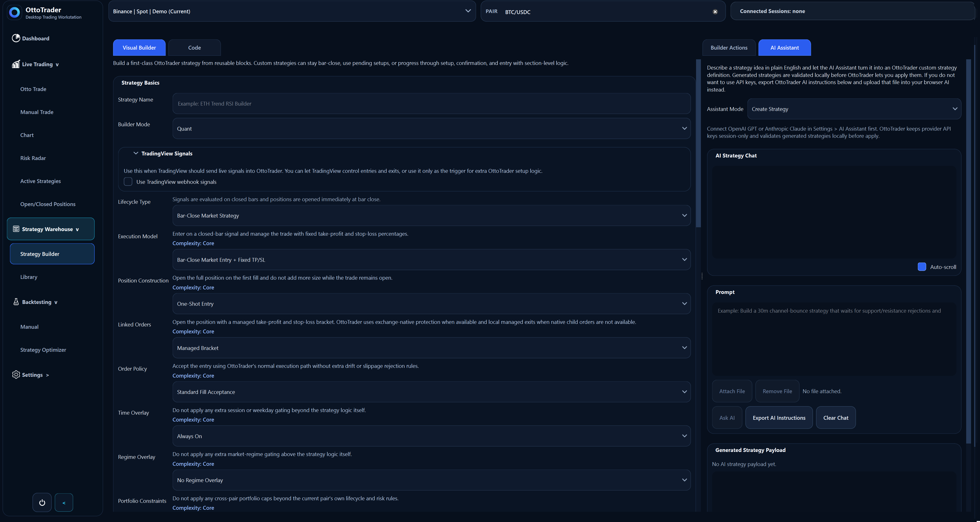Click 'No file attached.' text
The image size is (980, 522).
tap(822, 391)
